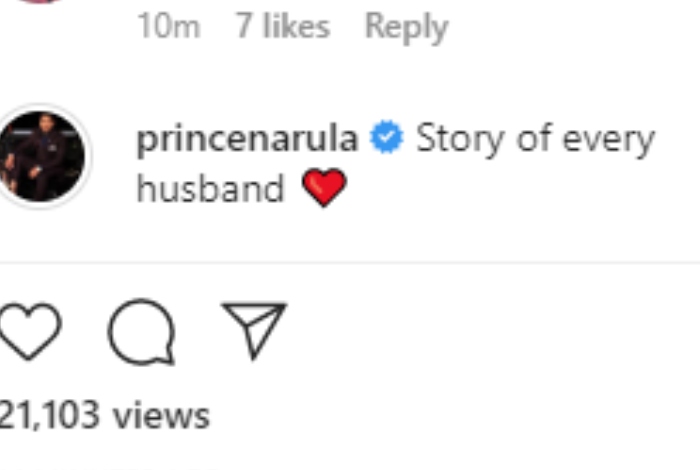
Task: Open comments via speech bubble icon
Action: [141, 332]
